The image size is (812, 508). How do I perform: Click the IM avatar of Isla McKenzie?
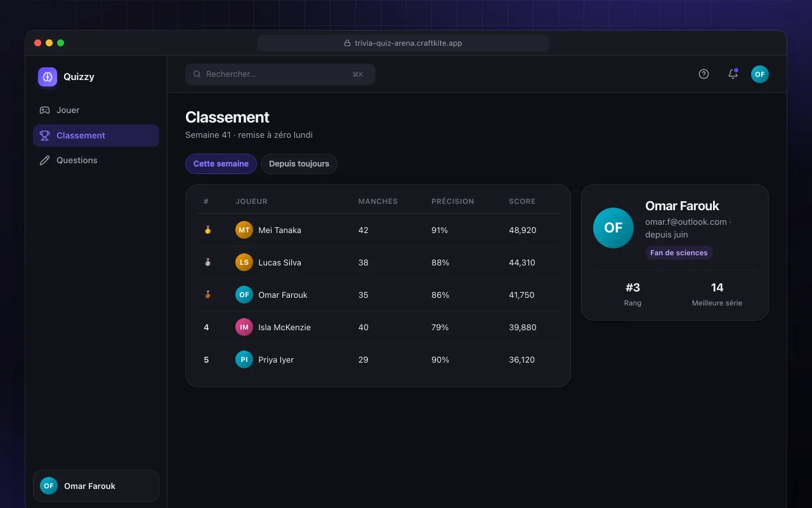(244, 327)
